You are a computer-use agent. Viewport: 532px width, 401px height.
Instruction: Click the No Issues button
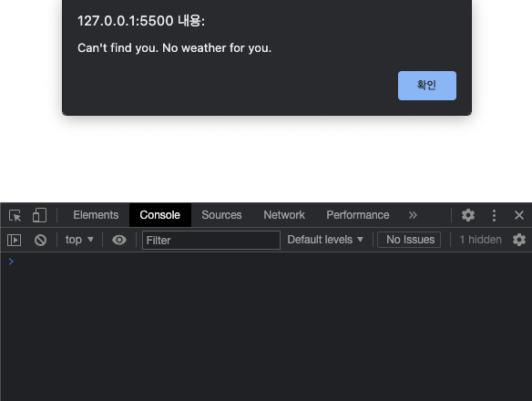[x=409, y=240]
